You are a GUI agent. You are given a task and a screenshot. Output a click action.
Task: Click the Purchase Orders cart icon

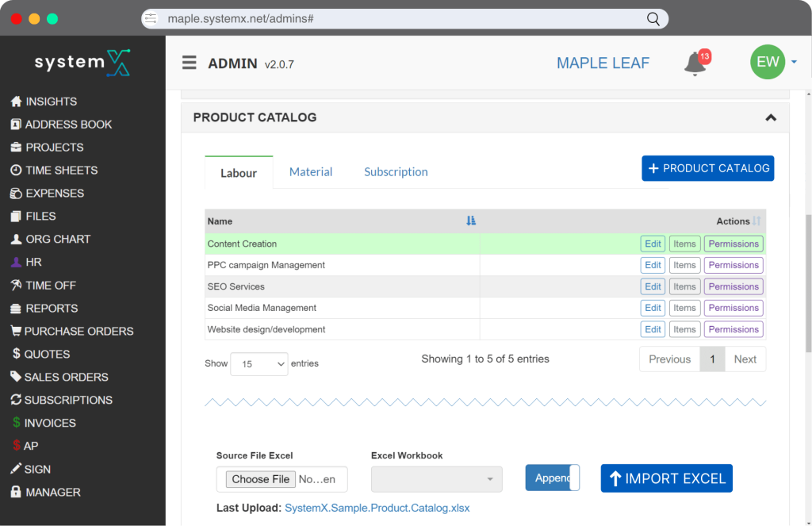click(x=16, y=332)
